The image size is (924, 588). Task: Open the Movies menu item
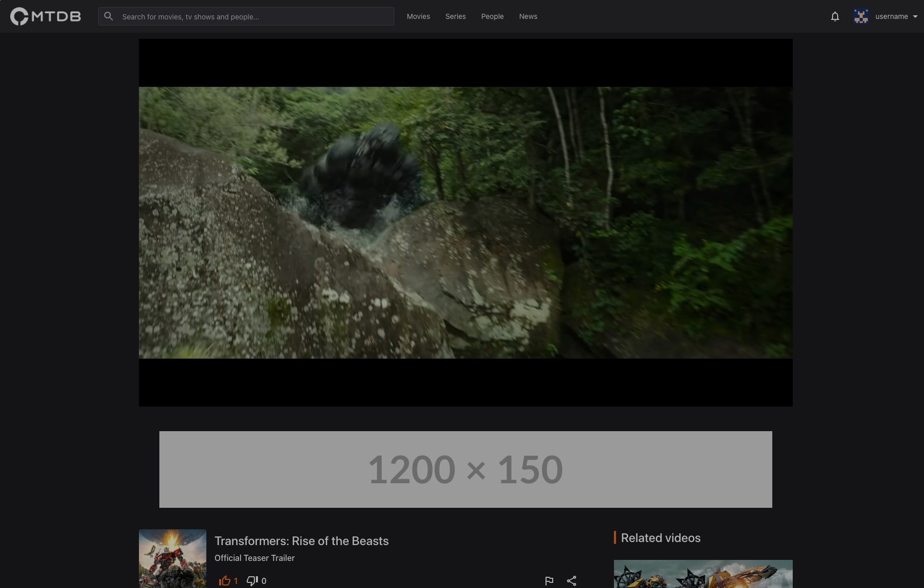click(418, 16)
